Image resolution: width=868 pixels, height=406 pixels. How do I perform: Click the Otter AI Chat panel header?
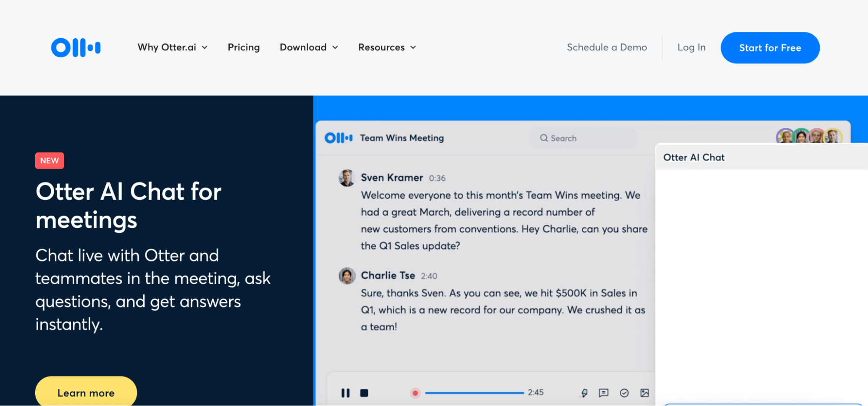click(761, 157)
